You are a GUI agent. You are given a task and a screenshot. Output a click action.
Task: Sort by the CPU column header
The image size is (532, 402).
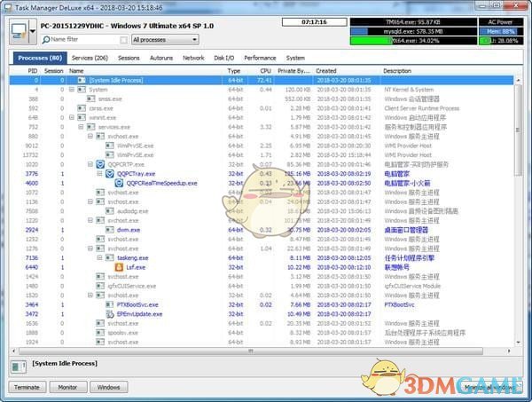[x=265, y=71]
